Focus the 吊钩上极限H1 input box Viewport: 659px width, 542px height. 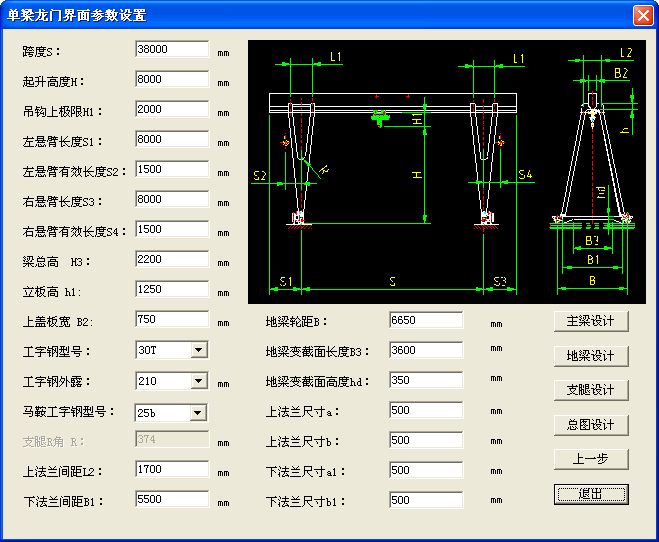(x=171, y=109)
